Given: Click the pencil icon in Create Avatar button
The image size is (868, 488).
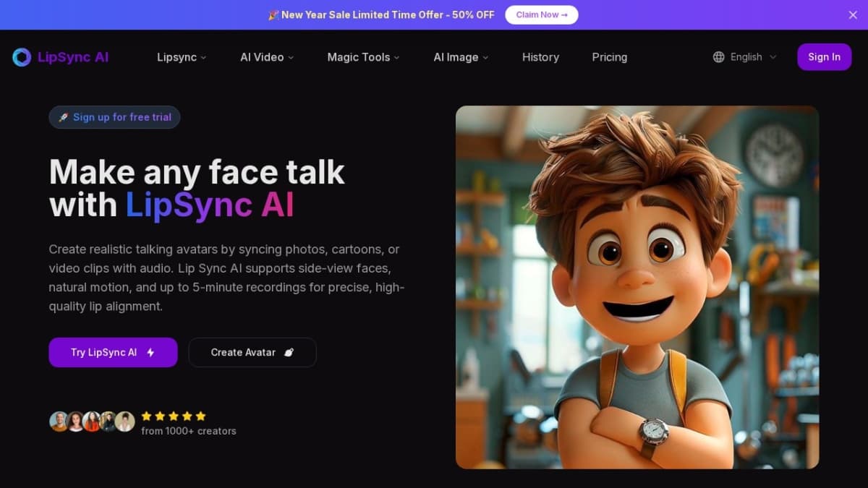Looking at the screenshot, I should tap(289, 352).
